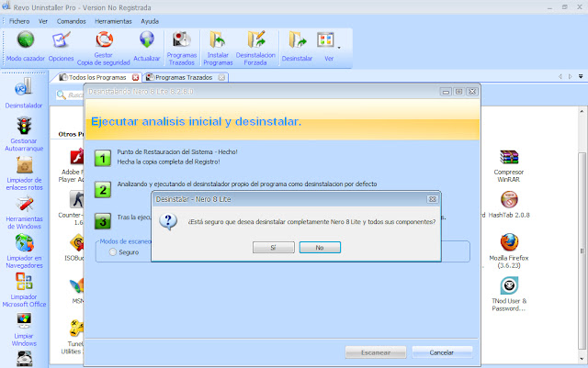Screen dimensions: 588x368
Task: Open Limpiar Windows sidebar tool
Action: [x=24, y=329]
